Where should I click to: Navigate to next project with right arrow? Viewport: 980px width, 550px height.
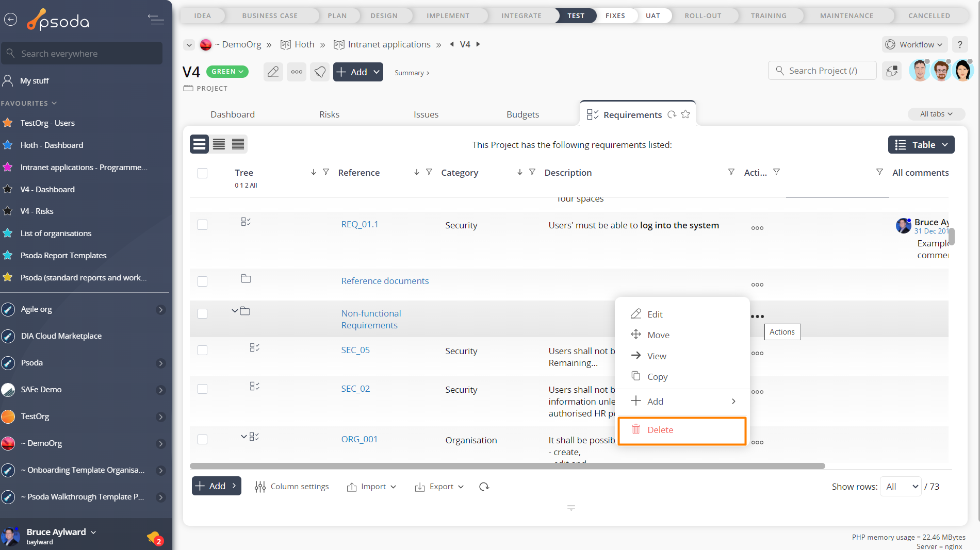(x=478, y=44)
